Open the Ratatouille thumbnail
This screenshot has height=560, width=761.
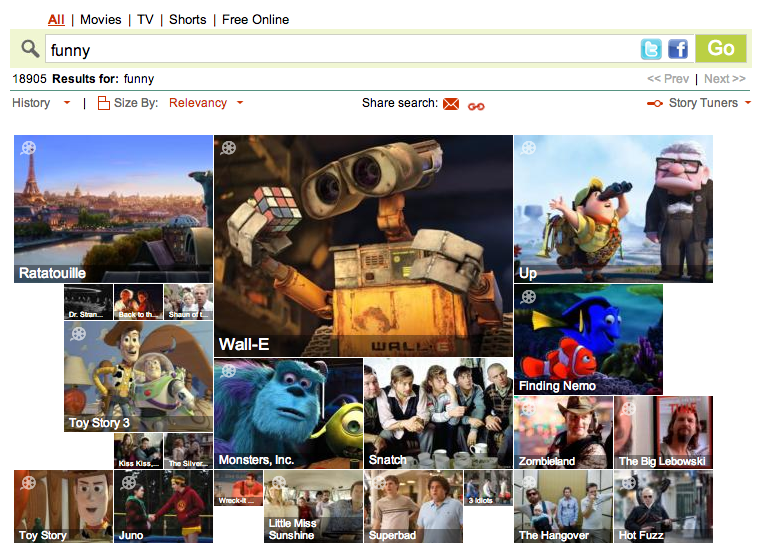pyautogui.click(x=113, y=209)
